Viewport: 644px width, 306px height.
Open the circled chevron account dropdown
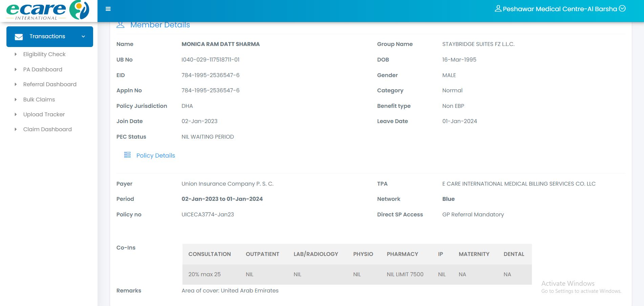(622, 9)
